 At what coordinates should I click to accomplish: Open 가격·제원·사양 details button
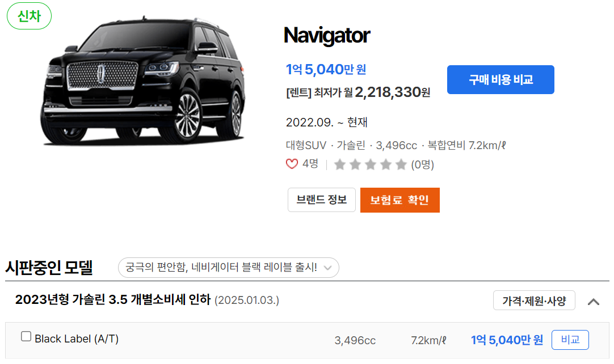pos(534,300)
